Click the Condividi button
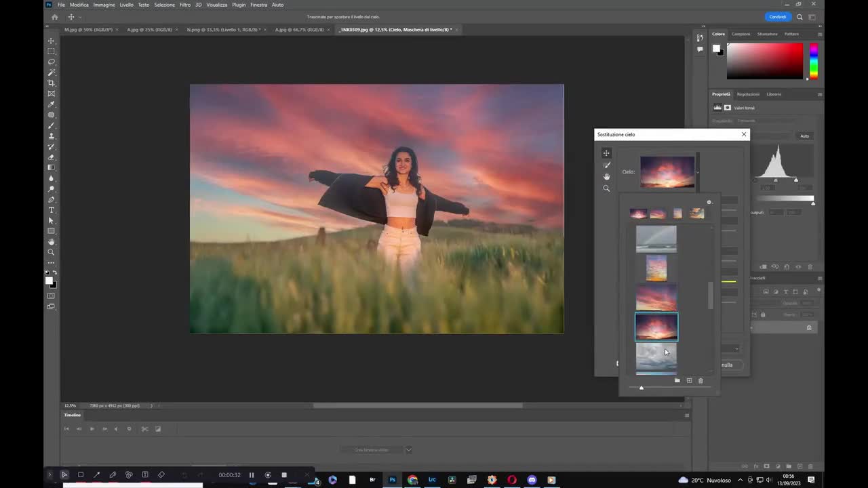868x488 pixels. click(778, 17)
